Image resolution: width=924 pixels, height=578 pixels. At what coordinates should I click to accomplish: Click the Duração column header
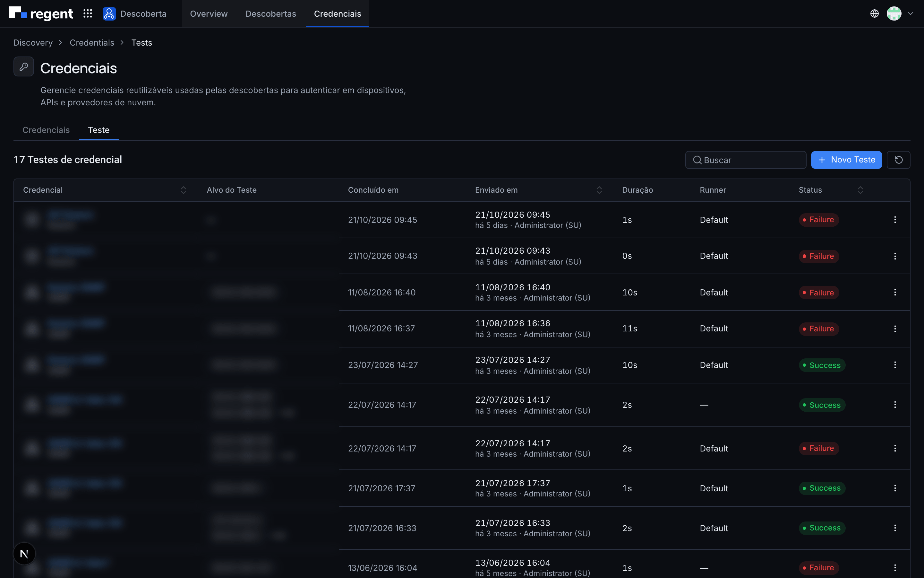tap(637, 190)
